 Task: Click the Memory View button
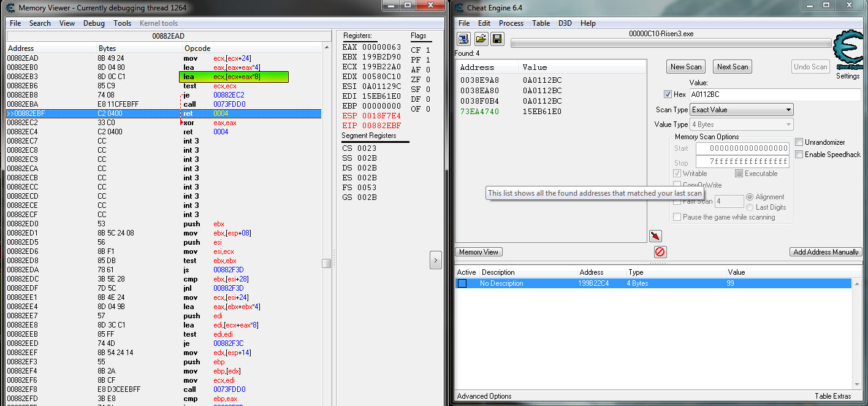(479, 252)
